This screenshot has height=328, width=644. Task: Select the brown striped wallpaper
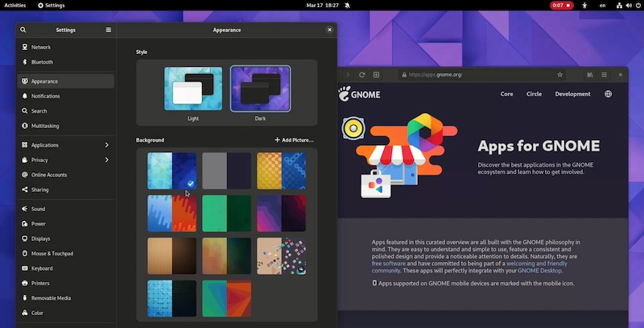[x=171, y=255]
